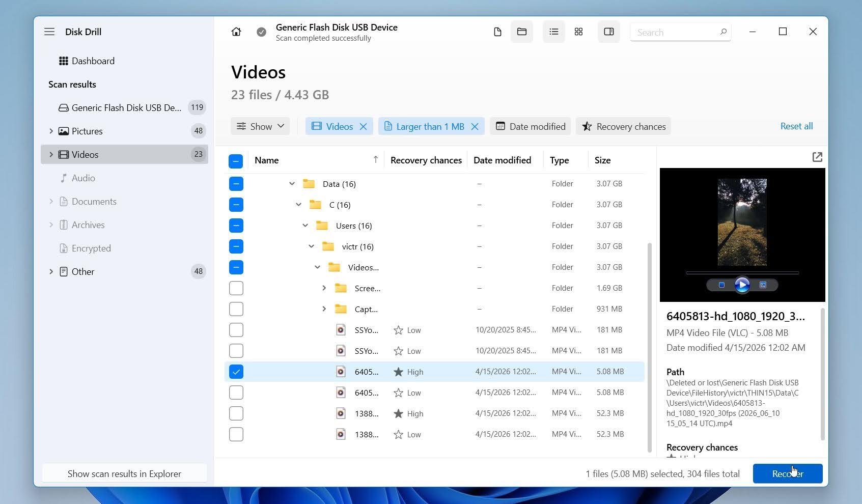Click the search magnifier icon
This screenshot has width=862, height=504.
point(723,32)
